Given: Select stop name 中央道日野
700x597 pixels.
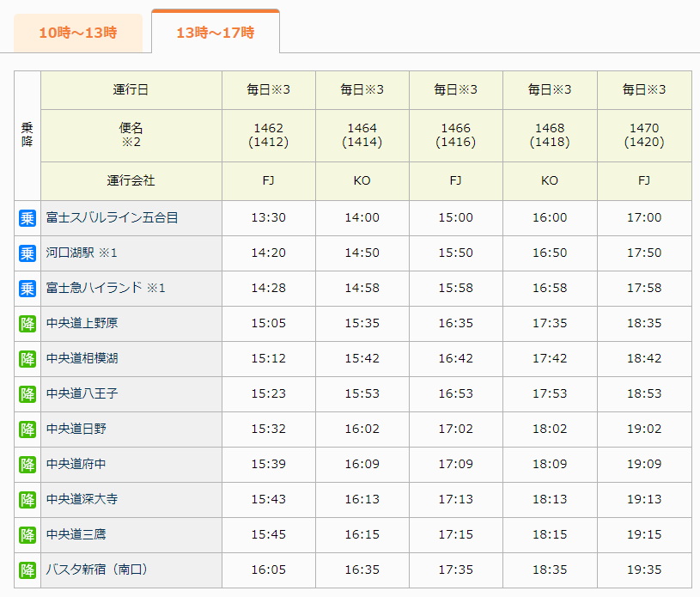Looking at the screenshot, I should pyautogui.click(x=76, y=429).
